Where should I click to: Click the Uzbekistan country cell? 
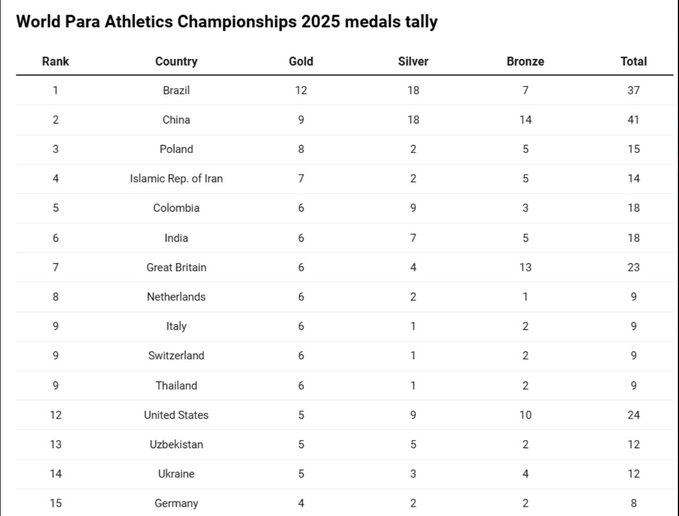[176, 444]
